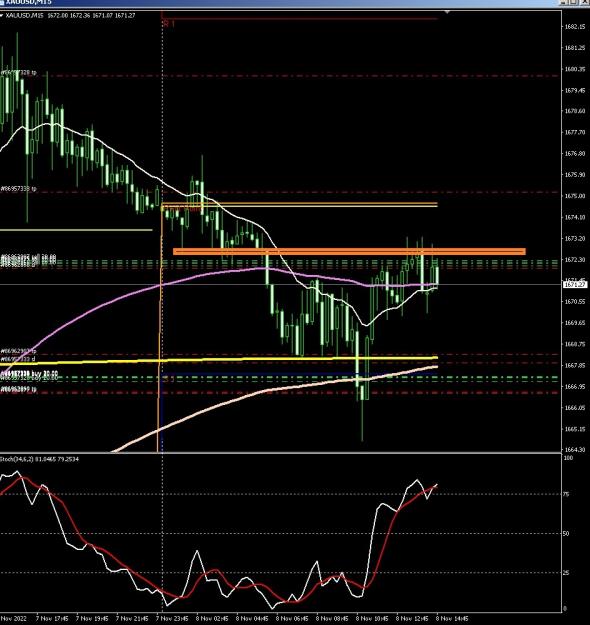Click the 1682.15 price scale label
590x625 pixels.
(574, 27)
